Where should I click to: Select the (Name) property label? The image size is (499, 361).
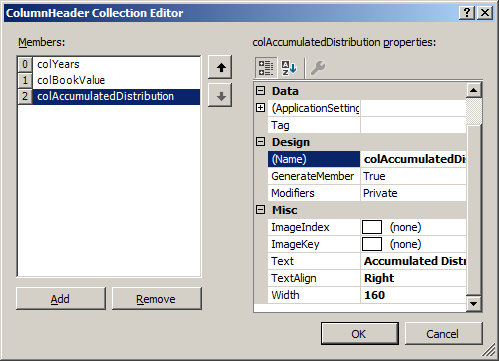click(x=314, y=159)
